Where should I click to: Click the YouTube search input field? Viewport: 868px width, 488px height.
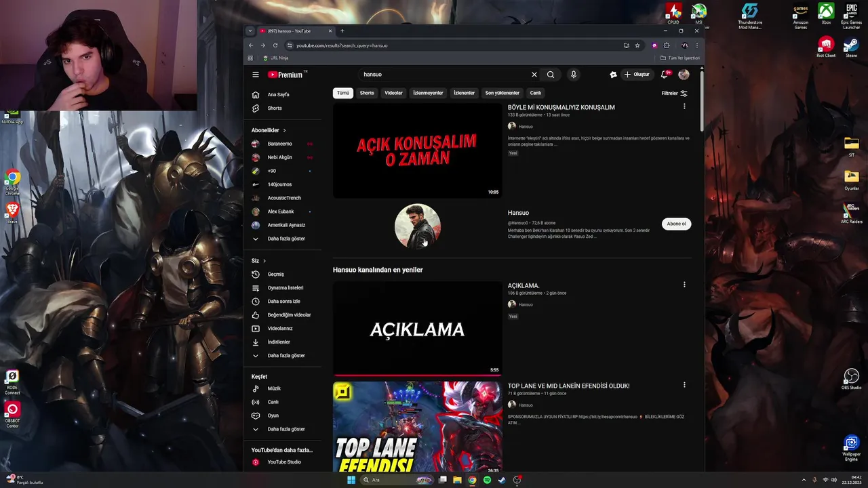click(444, 75)
